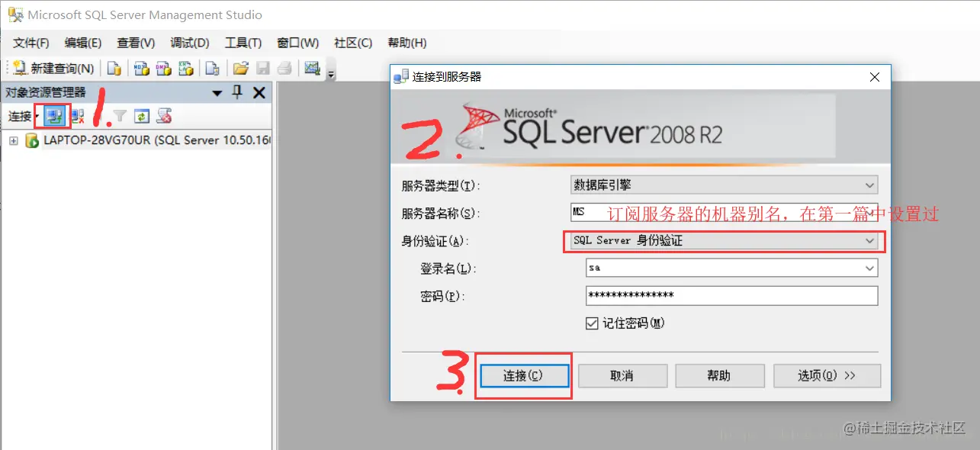Open the 身份验证 dropdown showing SQL Server 身份验证
Image resolution: width=980 pixels, height=450 pixels.
pos(724,240)
